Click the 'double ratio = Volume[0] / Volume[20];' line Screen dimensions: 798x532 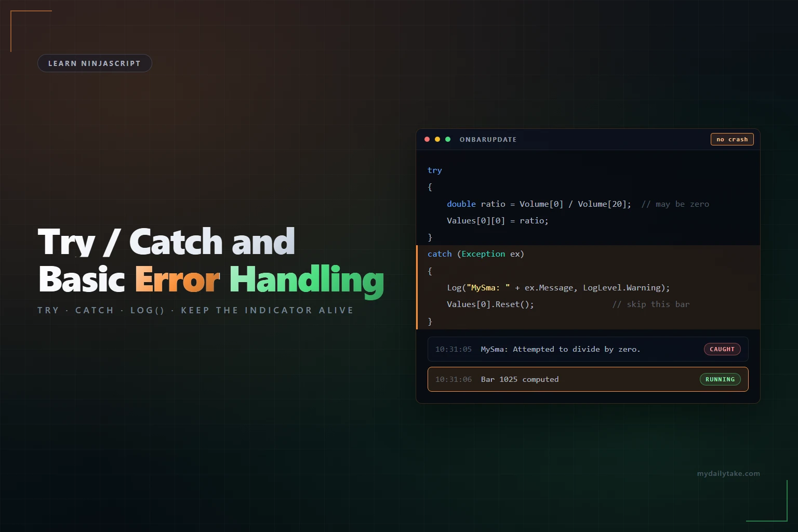[x=539, y=204]
